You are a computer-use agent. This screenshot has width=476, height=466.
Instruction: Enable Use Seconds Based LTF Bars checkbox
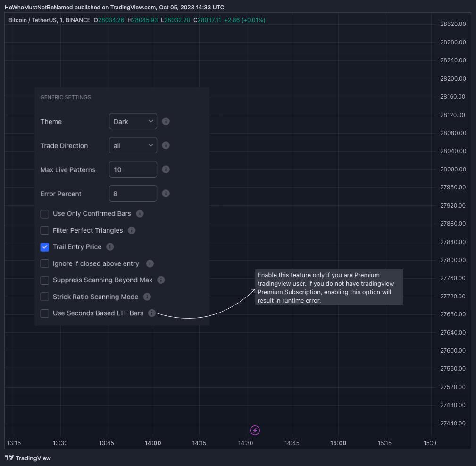click(x=45, y=313)
